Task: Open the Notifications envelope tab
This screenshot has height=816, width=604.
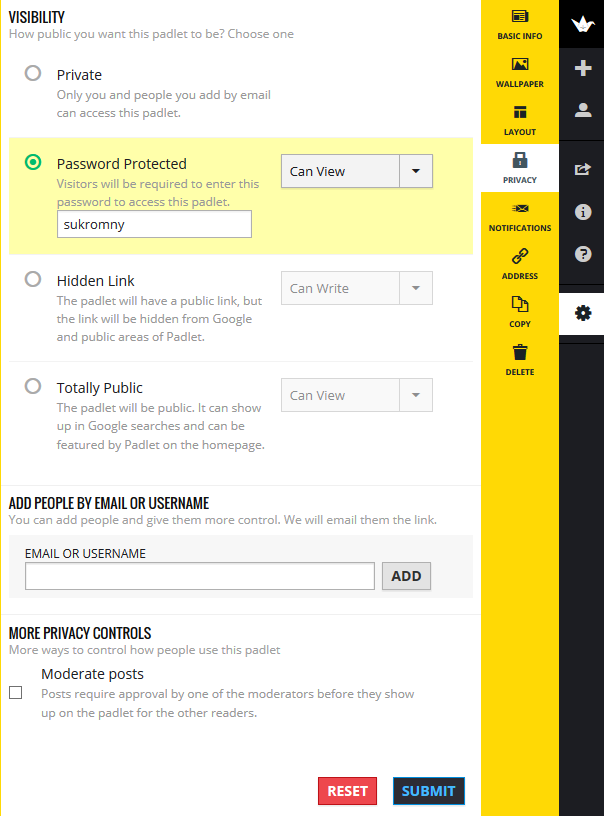Action: click(x=520, y=216)
